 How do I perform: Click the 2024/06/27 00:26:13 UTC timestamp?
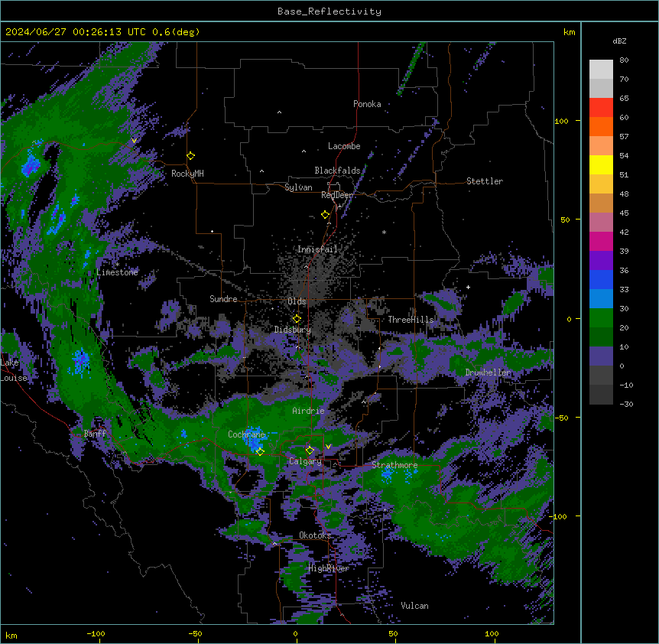pyautogui.click(x=76, y=32)
